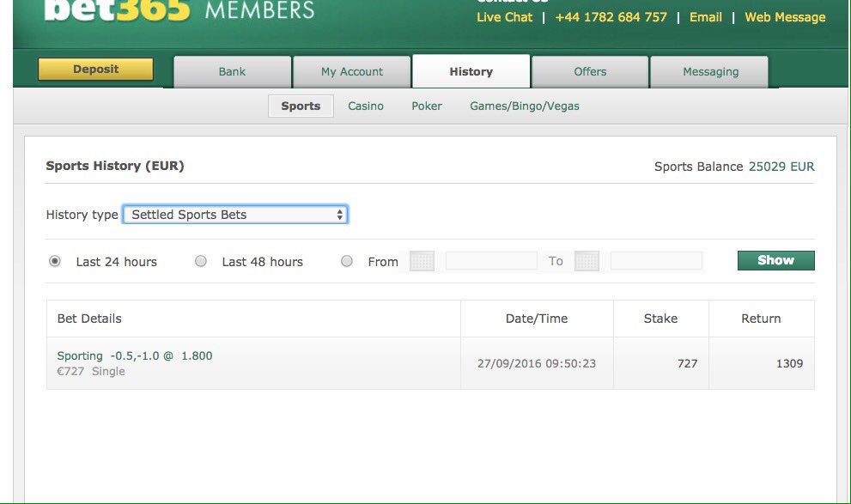Click the Show button
This screenshot has width=851, height=504.
point(775,259)
